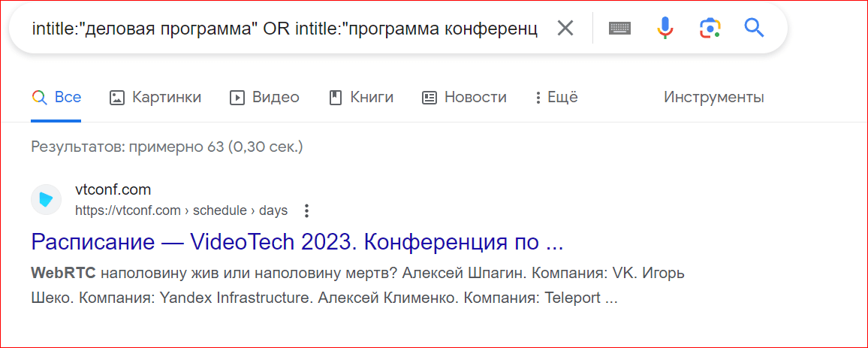Screen dimensions: 868x348
Task: Clear the search query with X icon
Action: pos(565,28)
